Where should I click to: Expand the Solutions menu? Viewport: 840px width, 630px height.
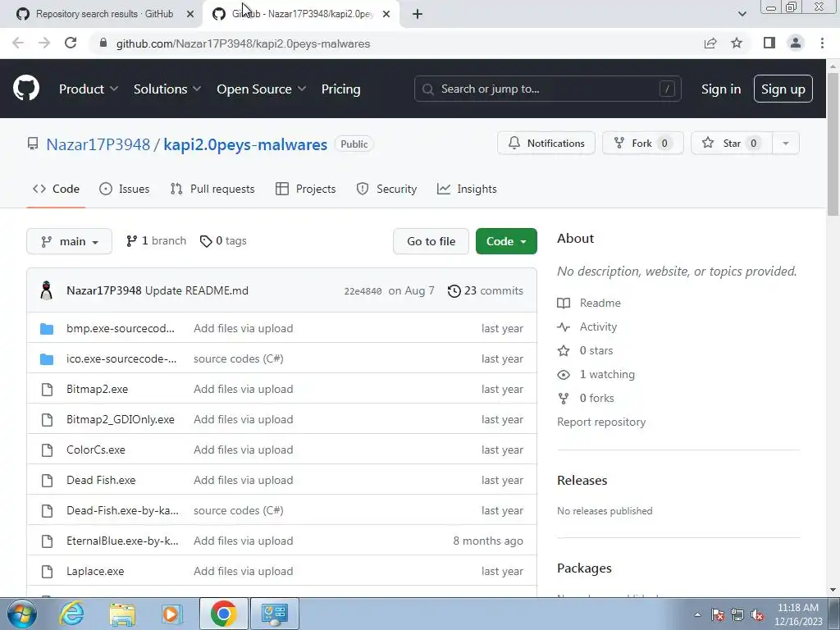[x=167, y=89]
